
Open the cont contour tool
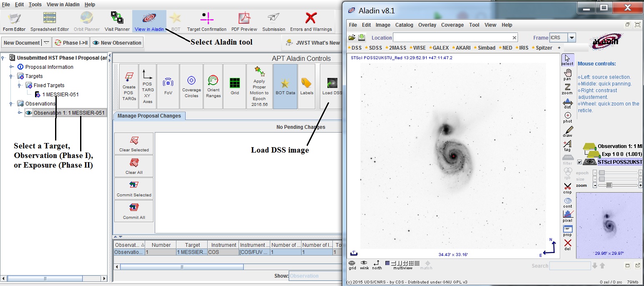(567, 203)
